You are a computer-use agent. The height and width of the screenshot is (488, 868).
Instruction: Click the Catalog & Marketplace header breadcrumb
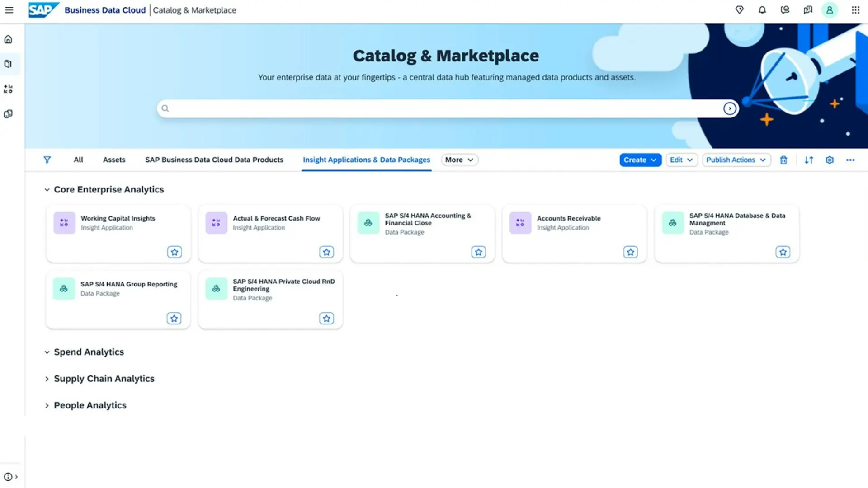click(194, 10)
